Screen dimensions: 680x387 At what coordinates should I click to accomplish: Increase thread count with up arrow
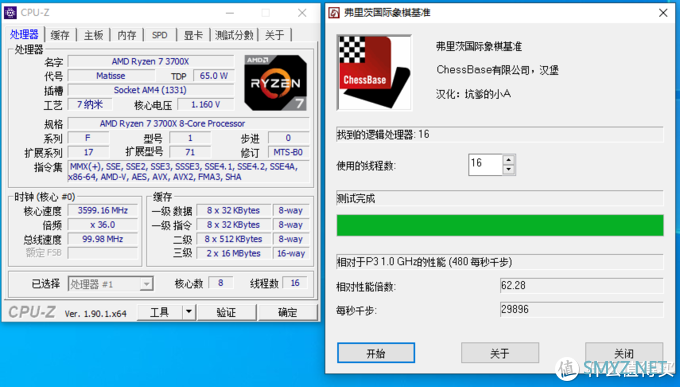(x=509, y=159)
